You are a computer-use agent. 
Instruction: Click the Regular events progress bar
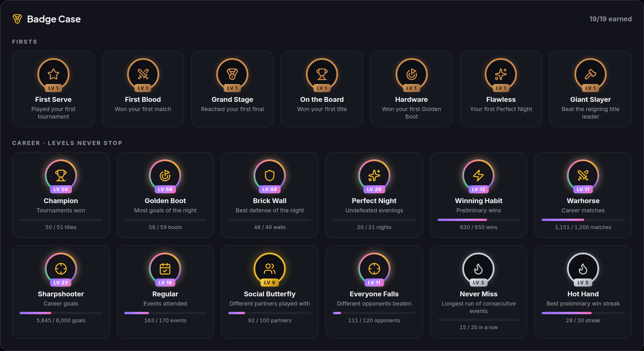(165, 313)
